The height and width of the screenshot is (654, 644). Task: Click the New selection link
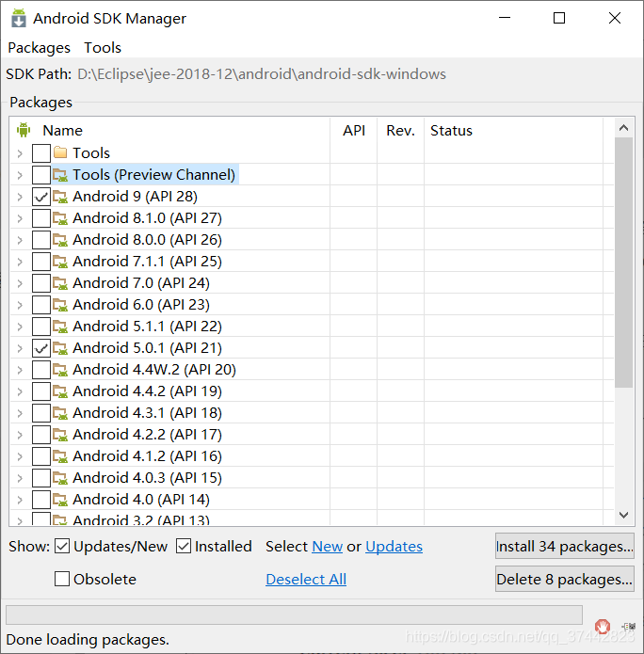[x=328, y=547]
